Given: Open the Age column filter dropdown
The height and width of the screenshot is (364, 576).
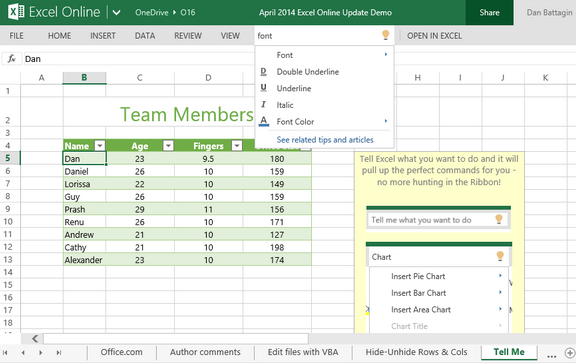Looking at the screenshot, I should 168,146.
